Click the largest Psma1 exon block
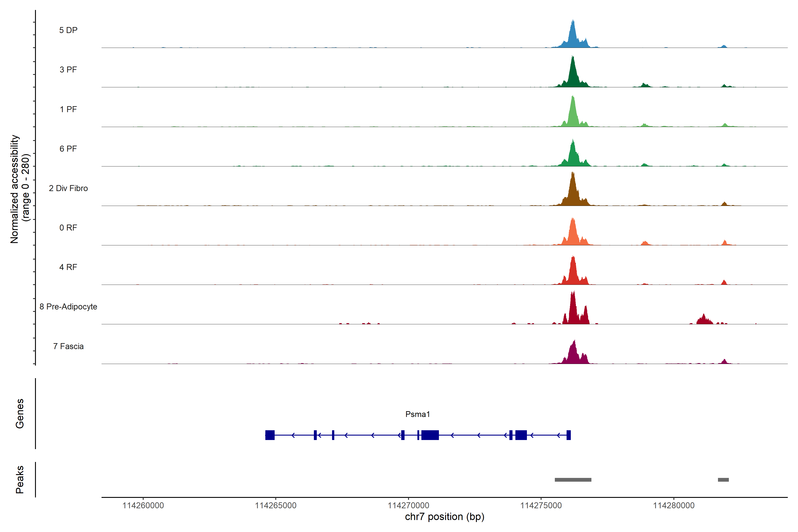This screenshot has width=798, height=532. click(x=430, y=435)
